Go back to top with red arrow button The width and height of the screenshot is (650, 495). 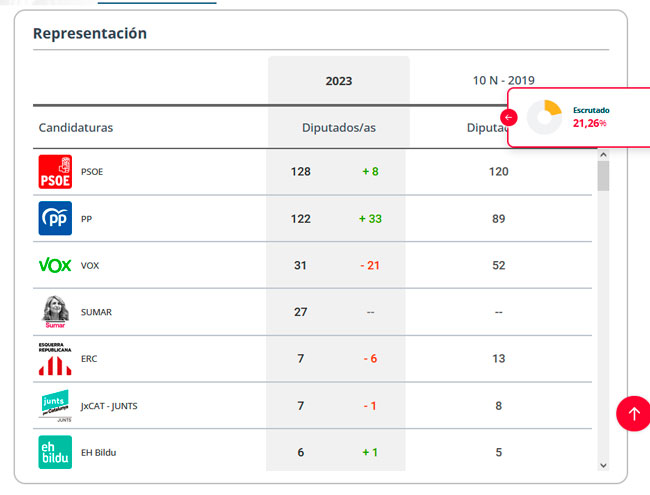point(633,414)
